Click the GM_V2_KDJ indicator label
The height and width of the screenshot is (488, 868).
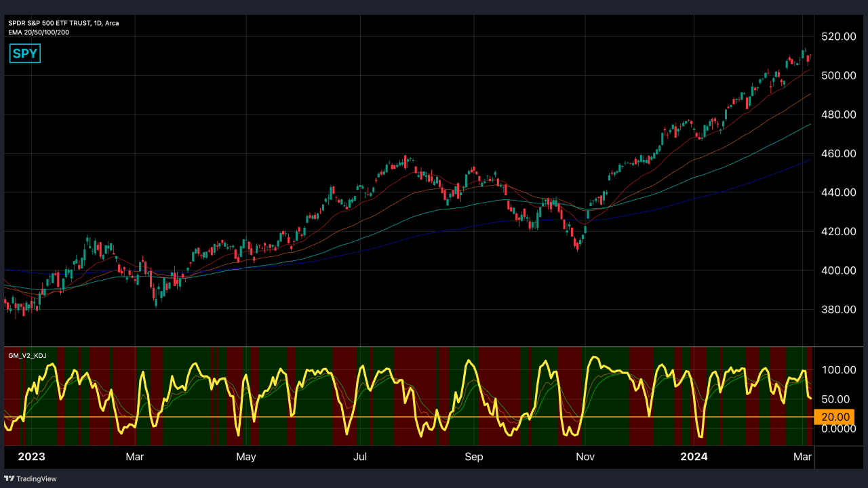(x=27, y=355)
